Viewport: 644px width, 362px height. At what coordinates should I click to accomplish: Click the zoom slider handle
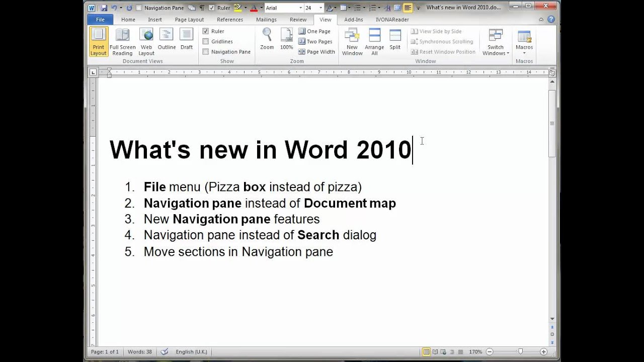click(520, 352)
